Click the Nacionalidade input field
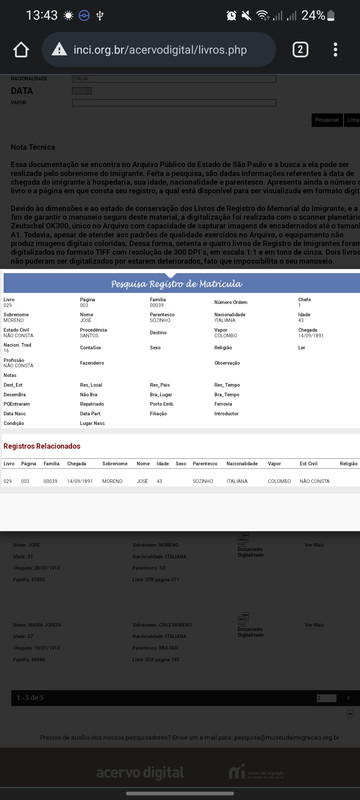360x800 pixels. coord(174,79)
